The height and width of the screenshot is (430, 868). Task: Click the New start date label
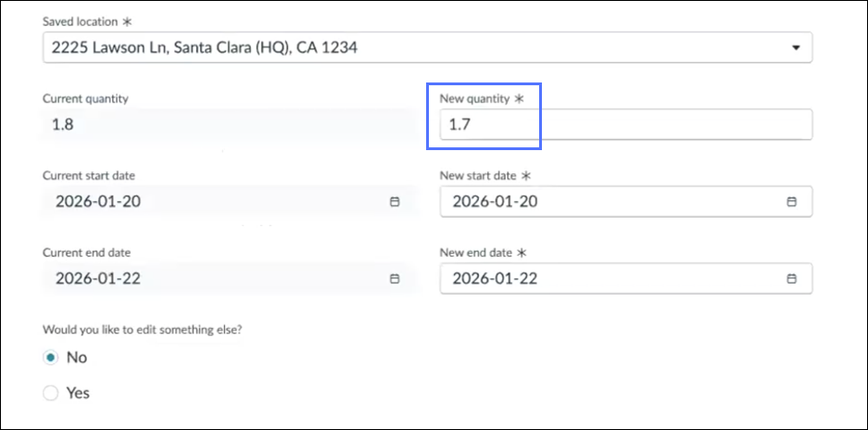coord(478,176)
